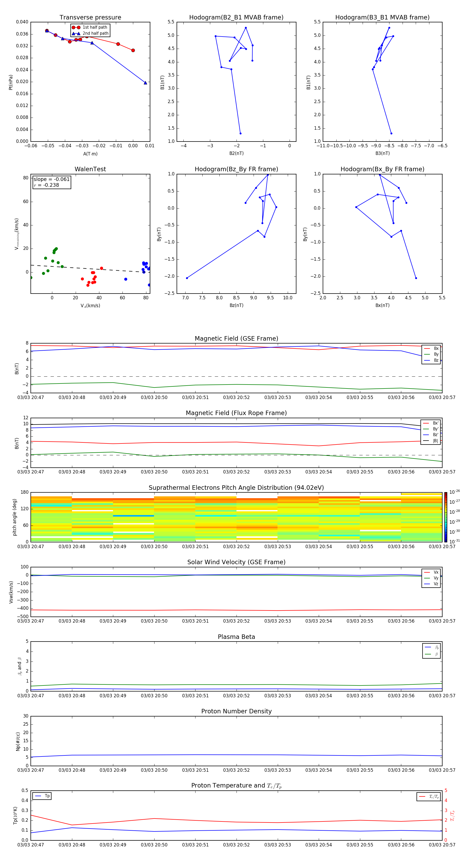This screenshot has width=473, height=868.
Task: Click the 'Solar Wind Velocity (GSE Frame)' title
Action: [x=236, y=562]
